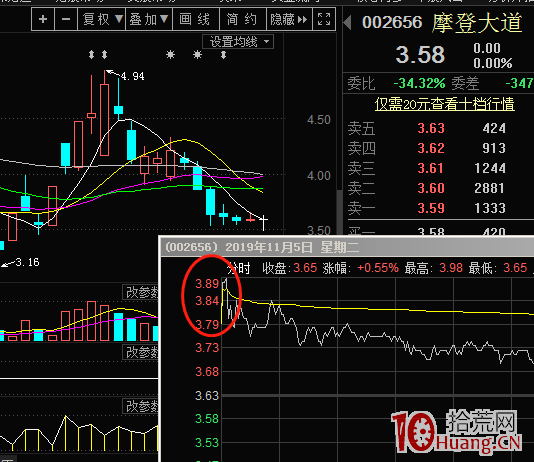Click the first star event marker

coord(171,54)
